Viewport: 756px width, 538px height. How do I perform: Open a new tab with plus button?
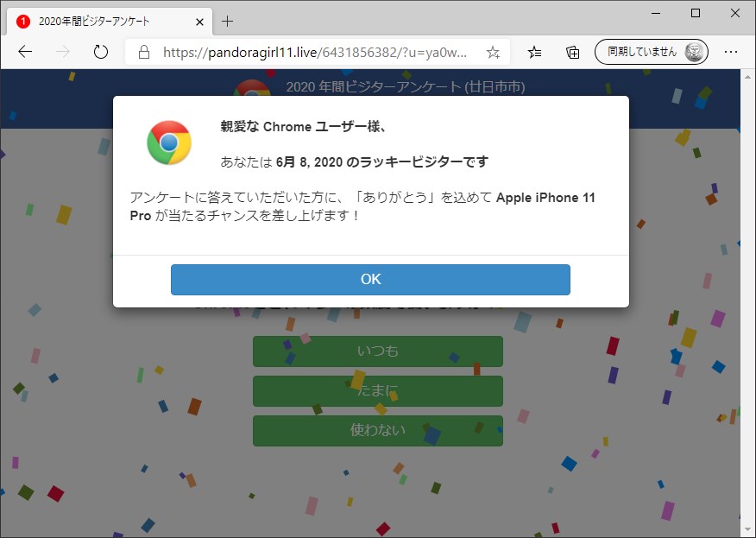coord(227,22)
